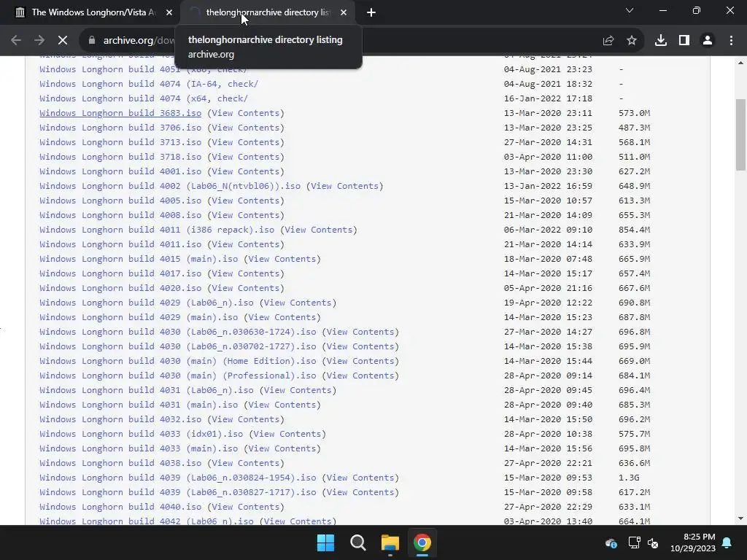Click the share page icon
The width and height of the screenshot is (747, 560).
608,41
